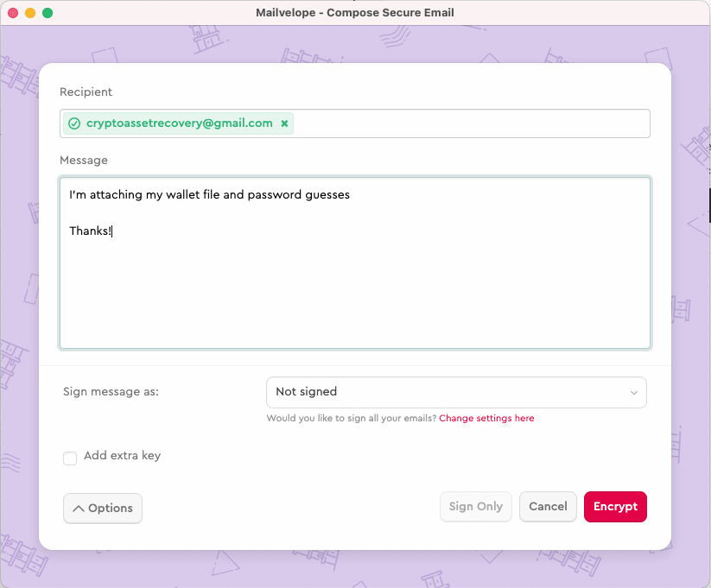The width and height of the screenshot is (711, 588).
Task: Click the Mailvelope window title bar
Action: [355, 13]
